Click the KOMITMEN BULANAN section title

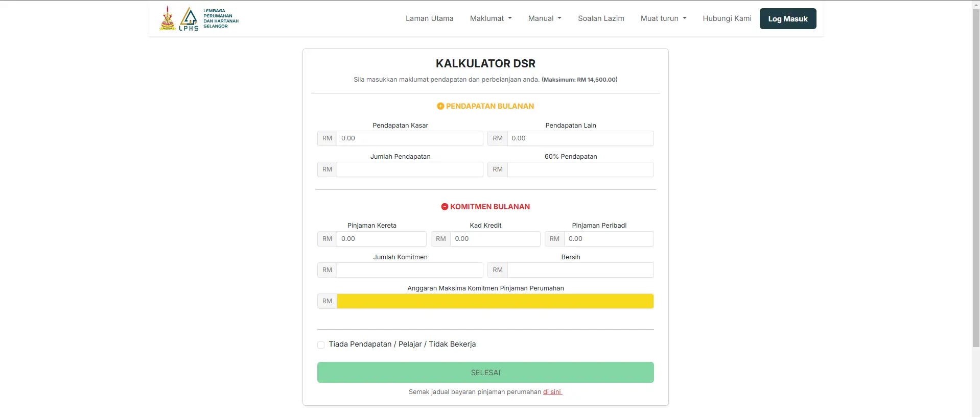490,207
